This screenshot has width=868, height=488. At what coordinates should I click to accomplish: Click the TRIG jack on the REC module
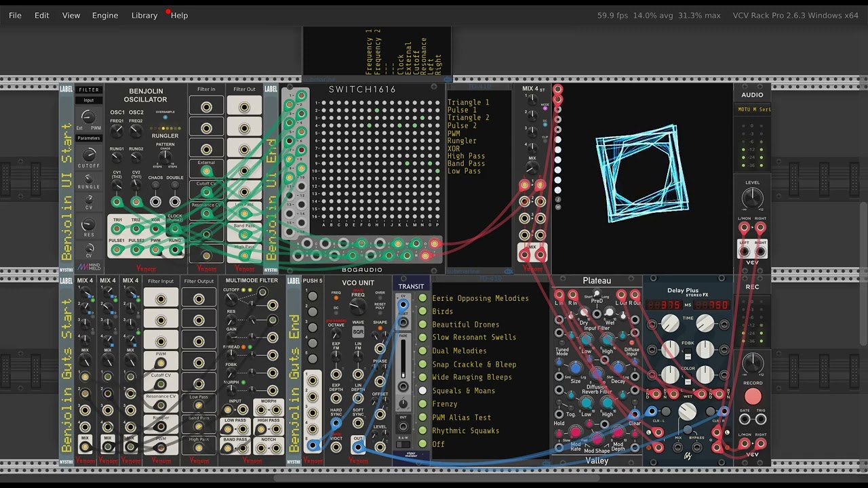coord(760,421)
